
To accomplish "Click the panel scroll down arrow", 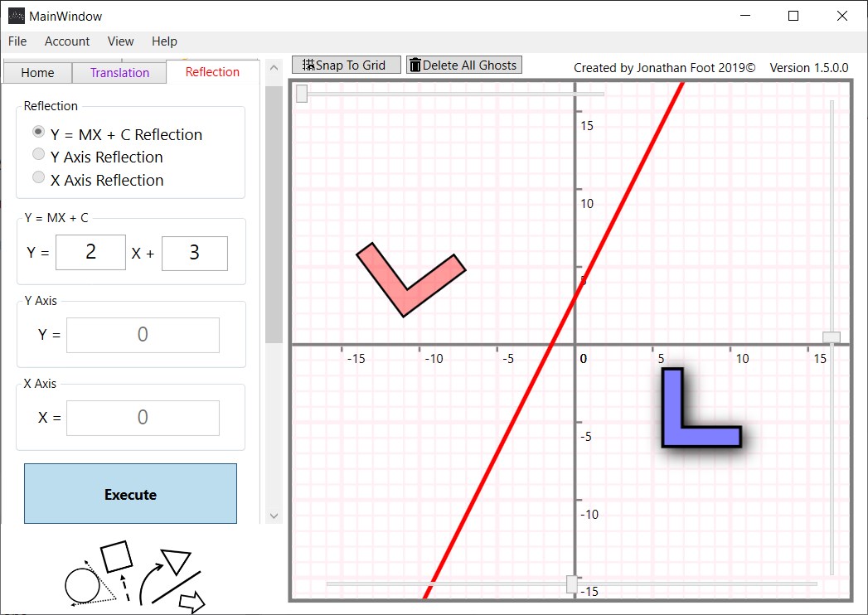I will point(274,516).
